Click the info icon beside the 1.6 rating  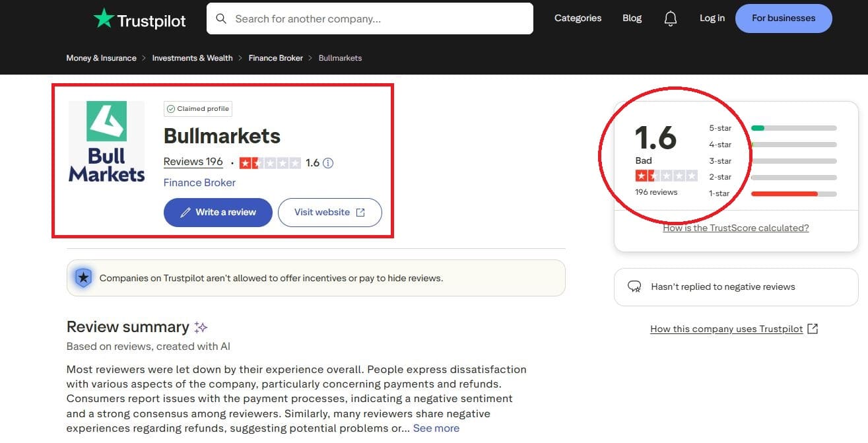pos(328,162)
